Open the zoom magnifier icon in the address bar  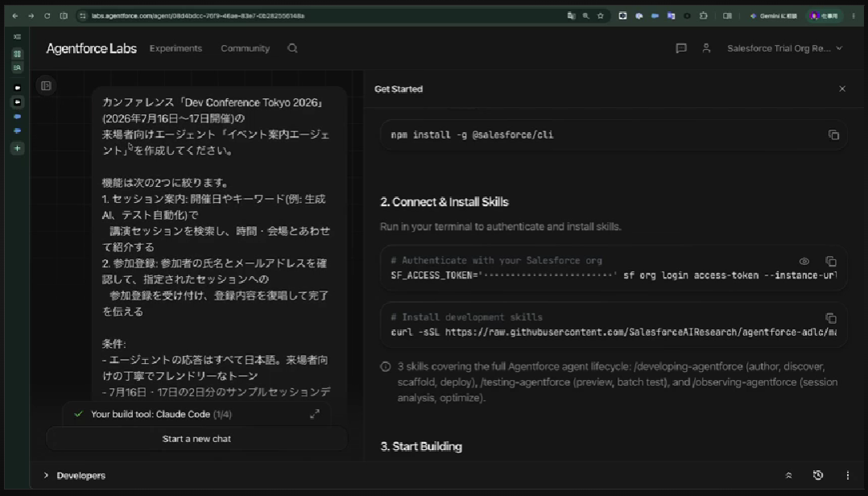coord(585,16)
